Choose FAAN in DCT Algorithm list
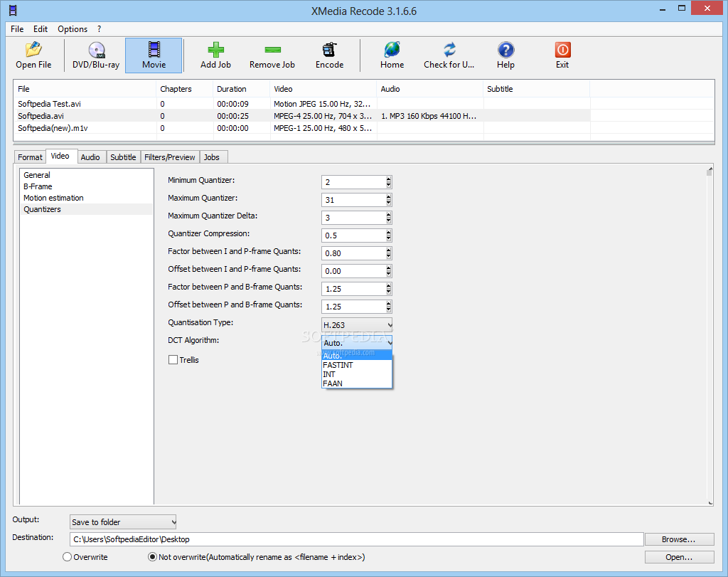 coord(357,383)
